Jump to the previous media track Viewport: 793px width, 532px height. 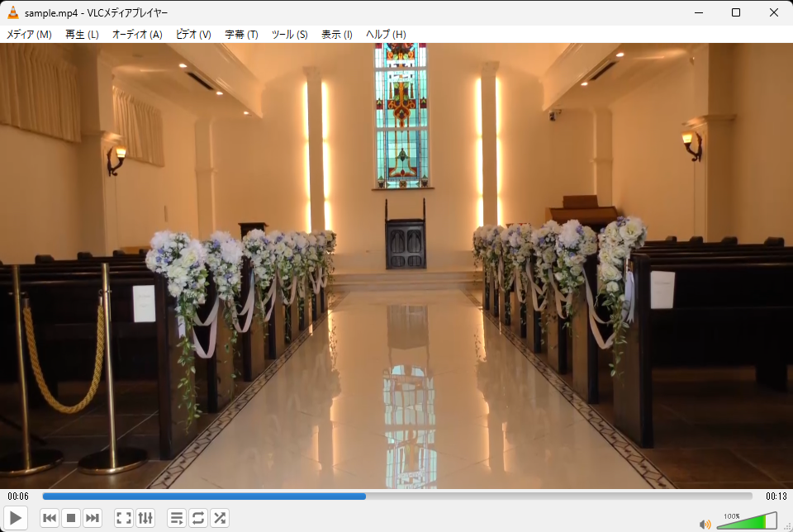tap(50, 518)
